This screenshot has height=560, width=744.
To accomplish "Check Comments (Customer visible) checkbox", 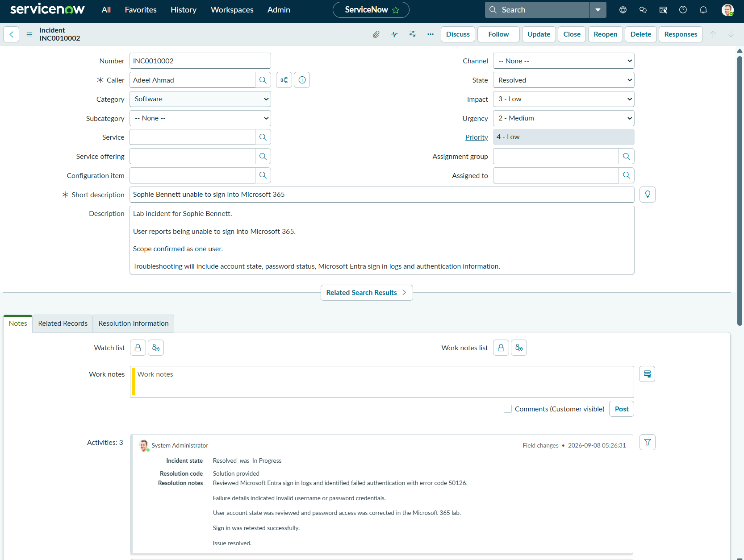I will tap(508, 409).
